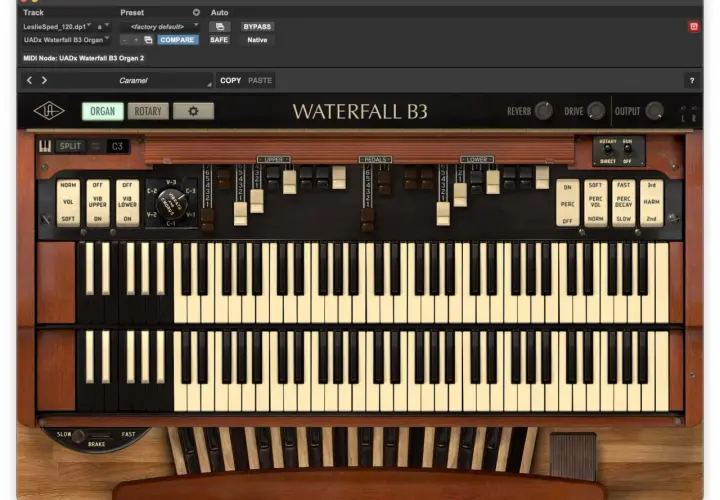The height and width of the screenshot is (500, 720).
Task: Adjust the OUTPUT knob
Action: [x=655, y=111]
